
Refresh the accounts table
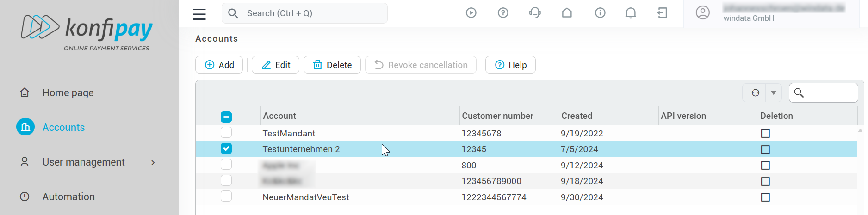755,93
